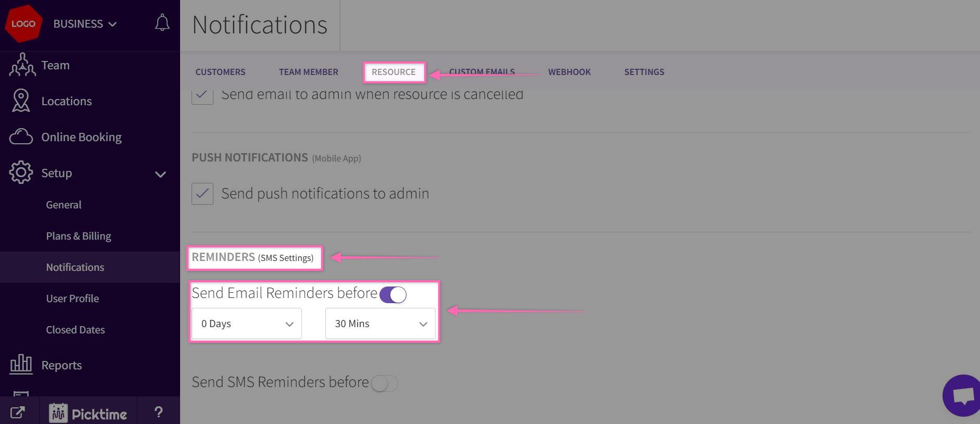Image resolution: width=980 pixels, height=424 pixels.
Task: Collapse the Setup menu chevron
Action: point(160,174)
